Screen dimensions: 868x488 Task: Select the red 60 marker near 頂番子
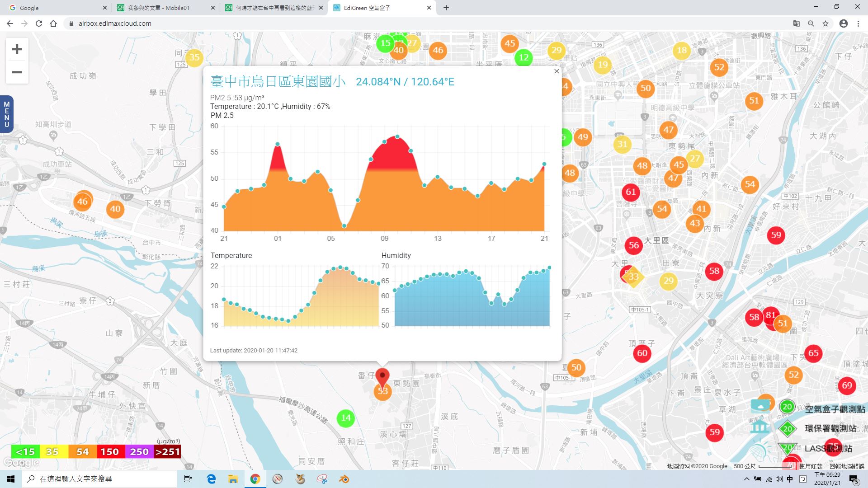(642, 353)
